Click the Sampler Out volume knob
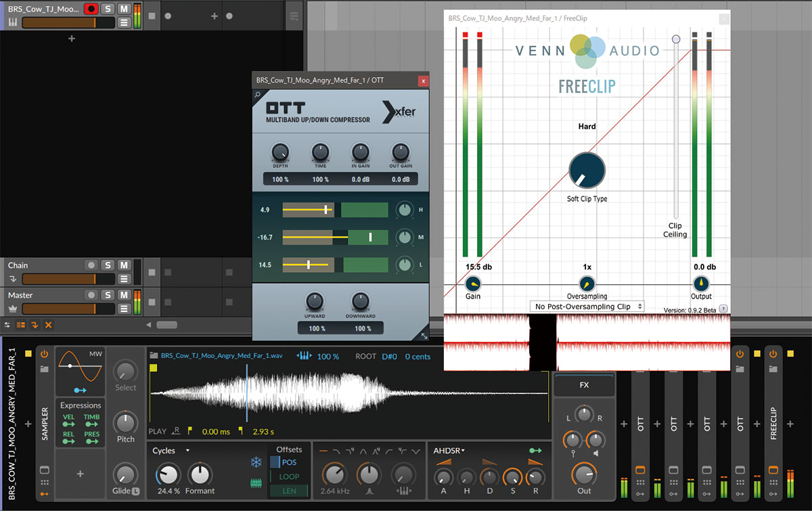812x511 pixels. (x=584, y=474)
